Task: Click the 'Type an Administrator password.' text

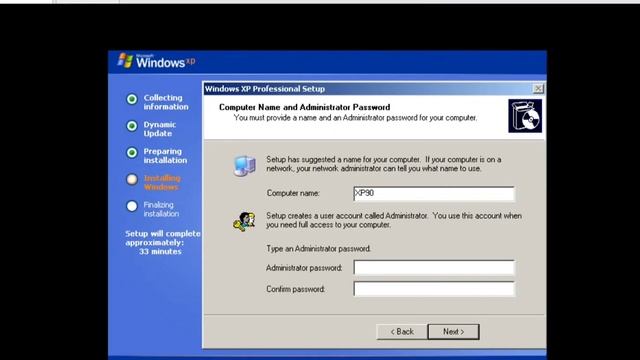Action: [x=318, y=249]
